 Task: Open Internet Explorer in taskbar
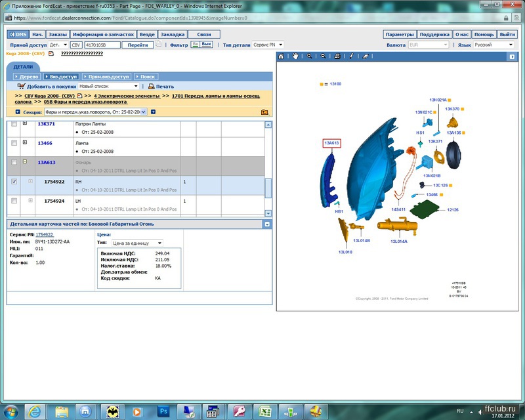[35, 411]
